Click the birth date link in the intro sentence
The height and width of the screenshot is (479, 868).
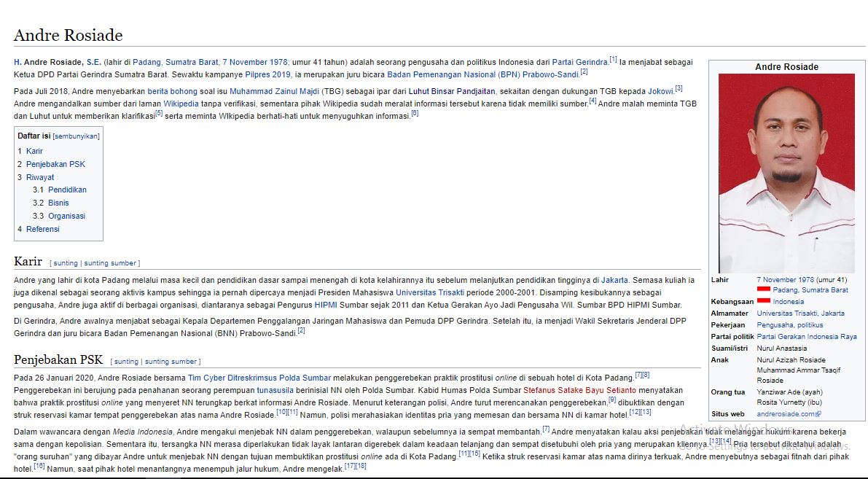click(x=255, y=63)
